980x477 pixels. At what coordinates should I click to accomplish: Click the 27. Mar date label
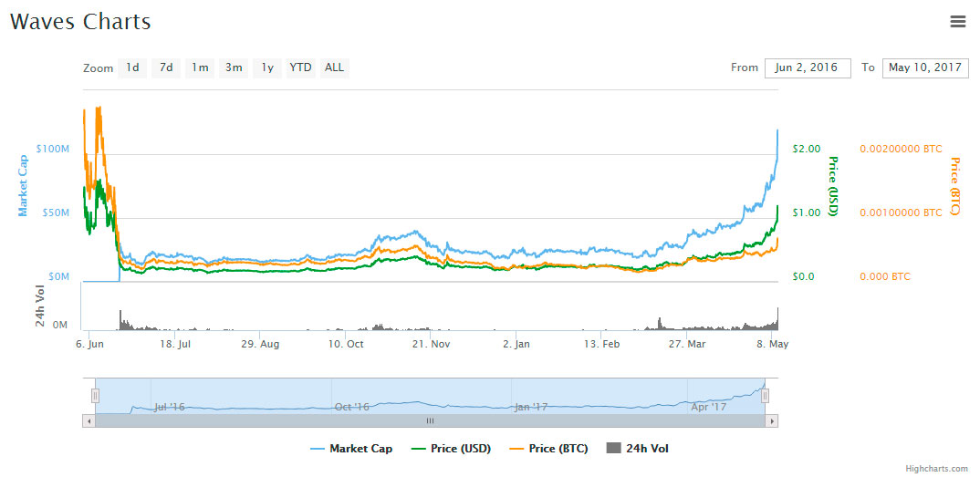point(687,344)
